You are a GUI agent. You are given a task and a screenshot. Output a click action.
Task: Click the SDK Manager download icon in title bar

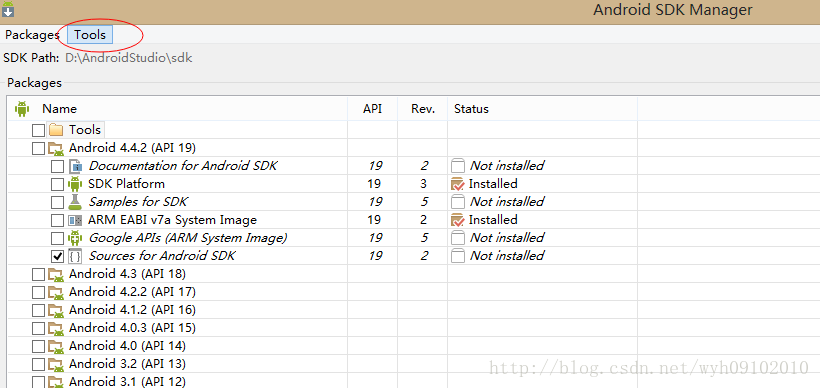point(8,9)
